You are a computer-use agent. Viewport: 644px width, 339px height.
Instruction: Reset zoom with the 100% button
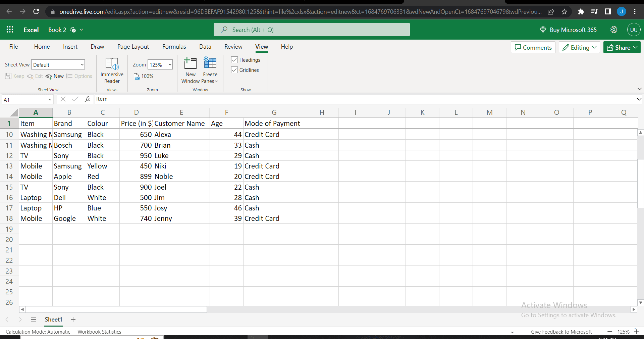coord(144,76)
